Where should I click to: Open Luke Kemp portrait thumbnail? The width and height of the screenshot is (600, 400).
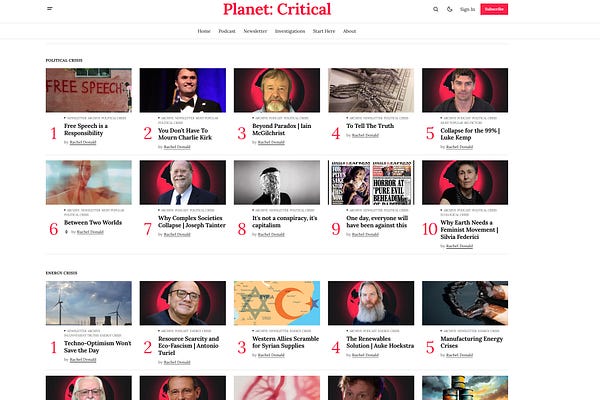tap(465, 90)
